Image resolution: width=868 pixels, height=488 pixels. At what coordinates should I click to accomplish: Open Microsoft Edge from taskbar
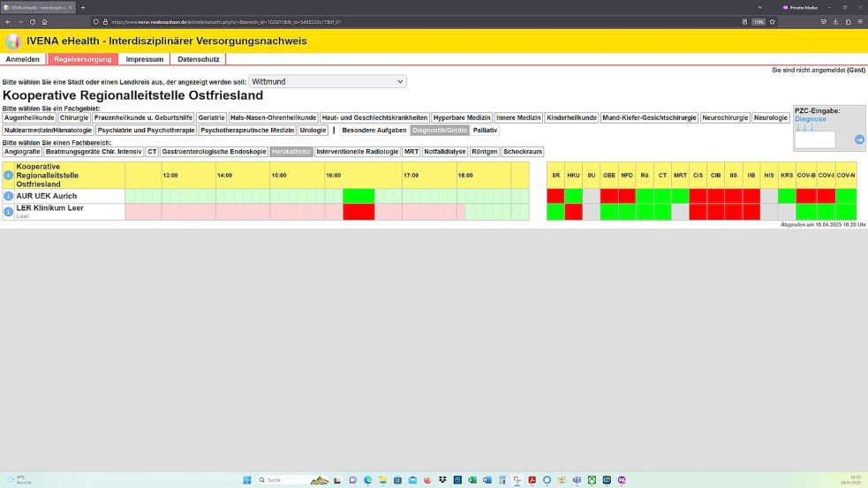(367, 480)
